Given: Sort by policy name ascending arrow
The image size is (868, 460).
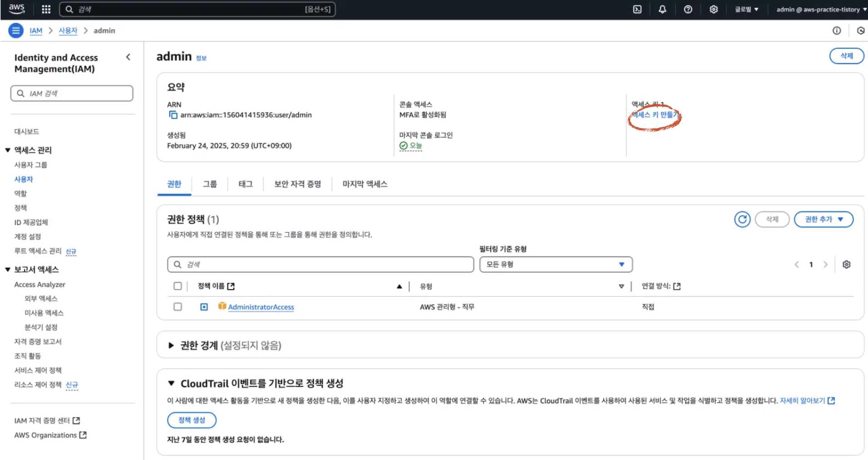Looking at the screenshot, I should click(x=399, y=286).
